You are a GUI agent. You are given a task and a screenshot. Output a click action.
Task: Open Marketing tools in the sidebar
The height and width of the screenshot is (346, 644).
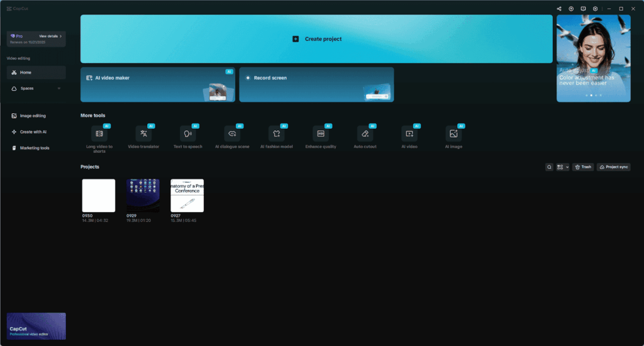[36, 148]
